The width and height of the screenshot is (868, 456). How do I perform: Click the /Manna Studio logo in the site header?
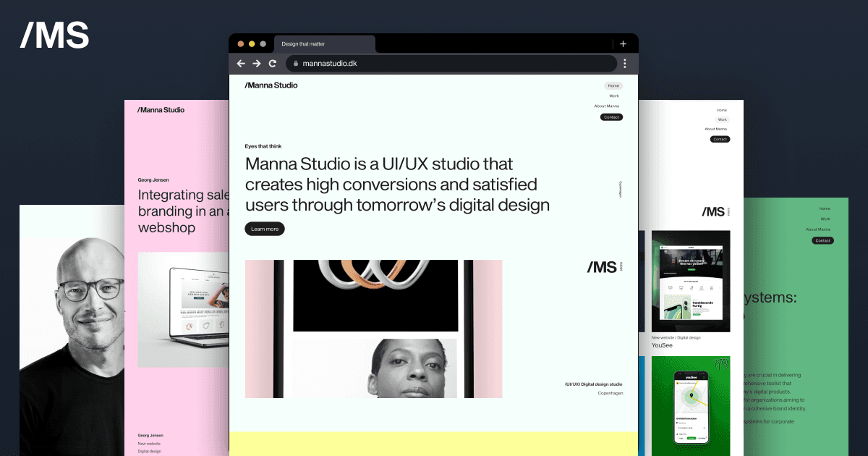tap(271, 85)
